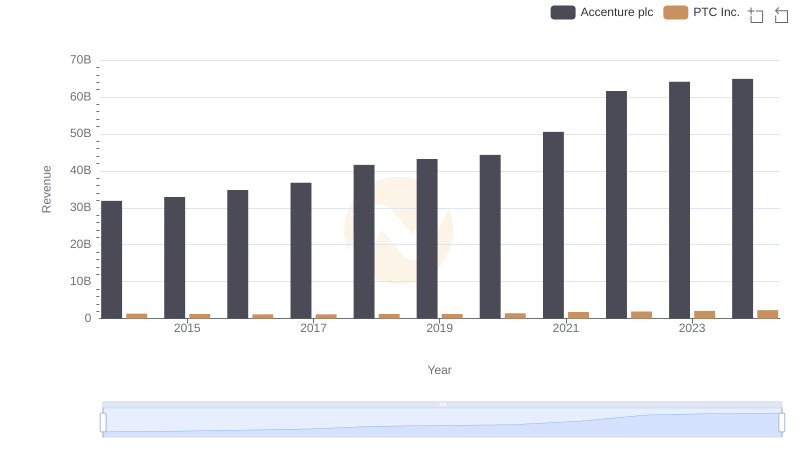Click the Accenture bar for 2020
Image resolution: width=800 pixels, height=461 pixels.
click(x=490, y=237)
